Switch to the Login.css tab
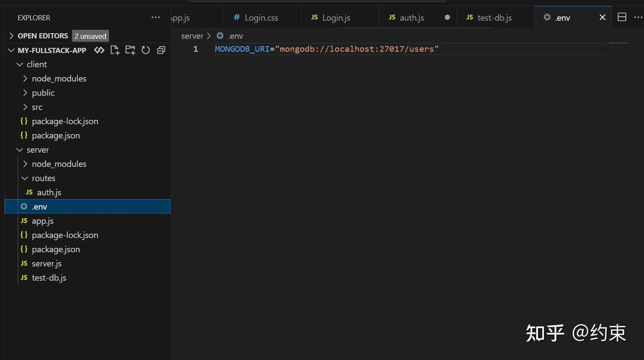The image size is (644, 360). [261, 18]
